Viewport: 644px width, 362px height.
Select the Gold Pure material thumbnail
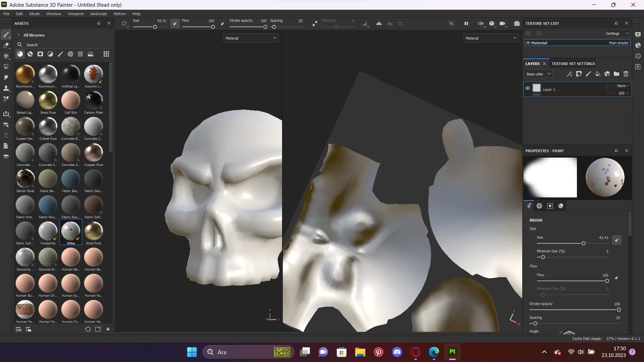click(94, 231)
